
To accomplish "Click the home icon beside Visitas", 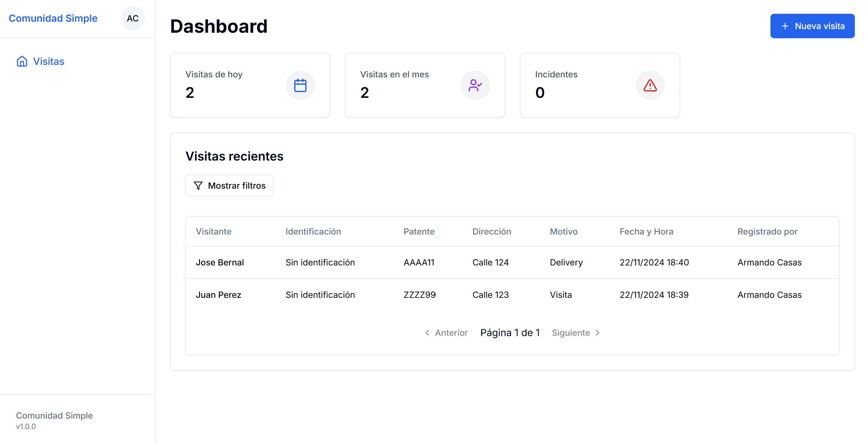I will tap(22, 61).
